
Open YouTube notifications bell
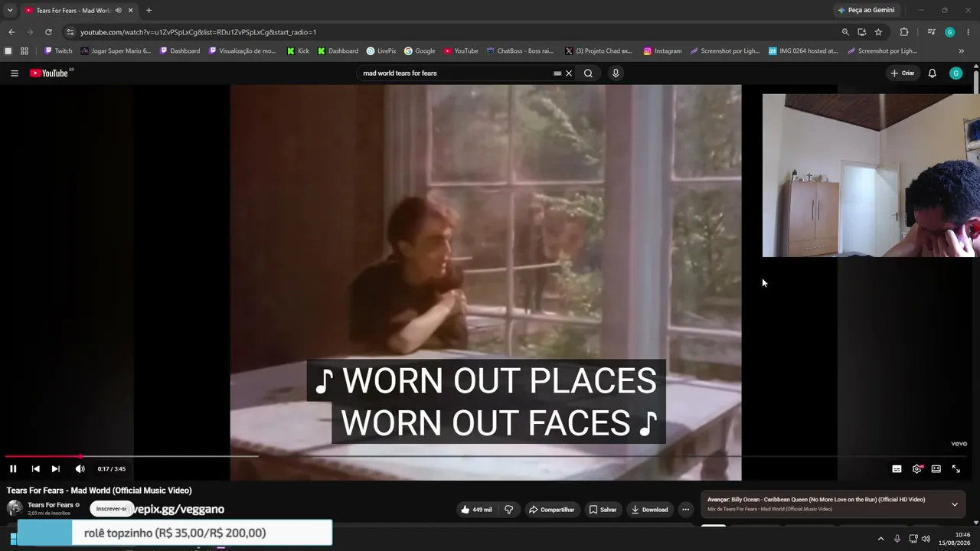pos(932,73)
